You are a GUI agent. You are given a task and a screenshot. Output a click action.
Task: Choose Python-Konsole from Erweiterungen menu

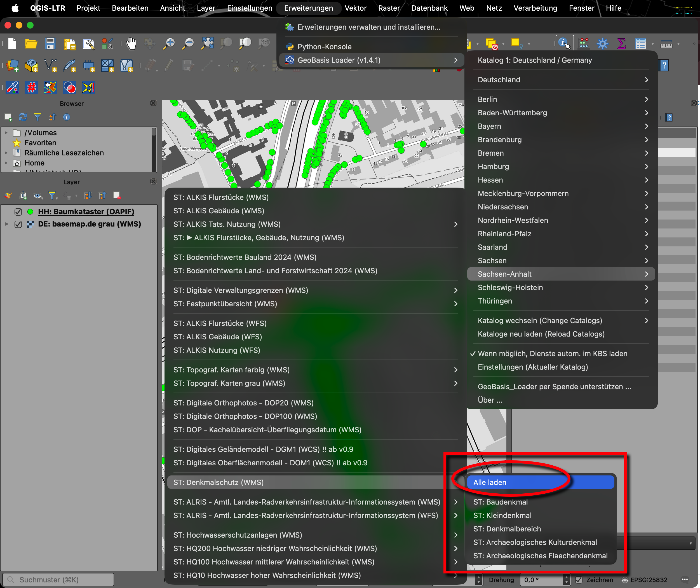click(x=324, y=47)
